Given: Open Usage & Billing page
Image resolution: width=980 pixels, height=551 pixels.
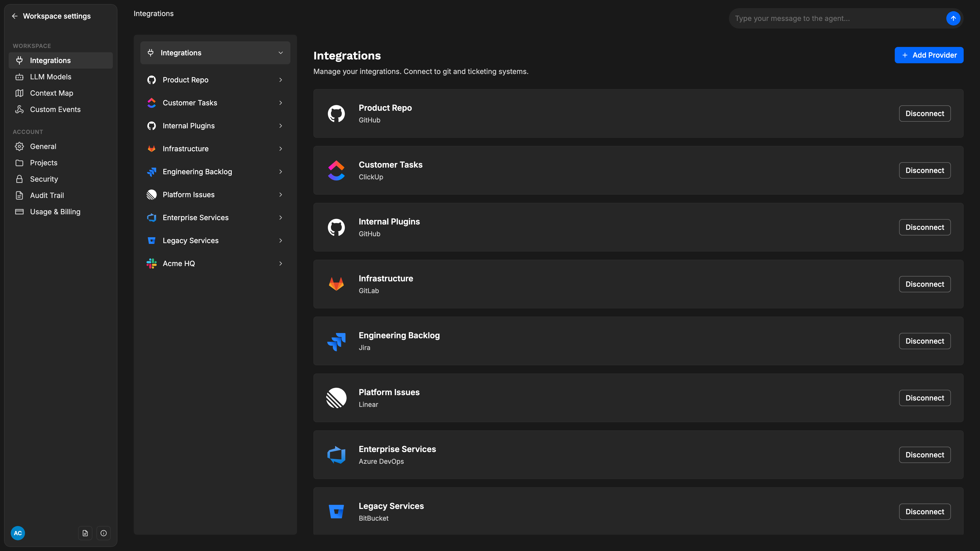Looking at the screenshot, I should 61,212.
